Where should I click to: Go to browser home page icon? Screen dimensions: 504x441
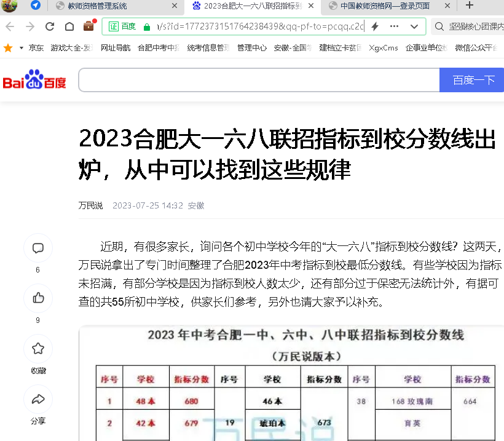point(69,26)
